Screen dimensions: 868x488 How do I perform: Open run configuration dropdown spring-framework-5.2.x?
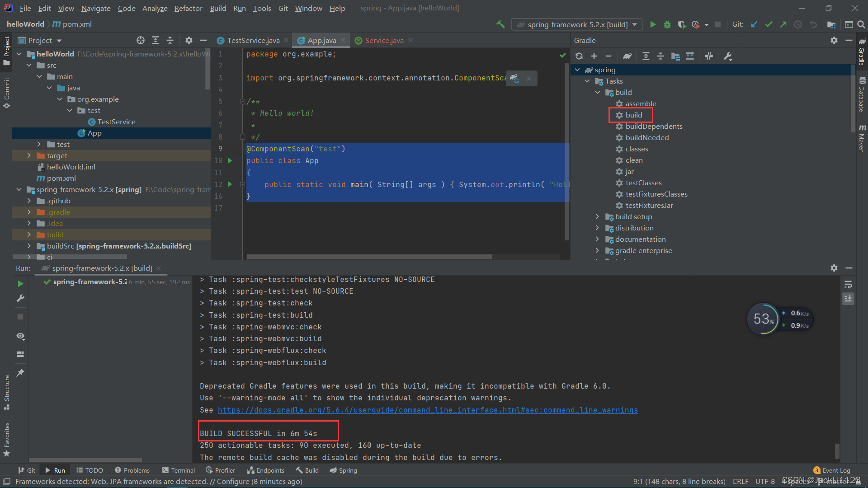pyautogui.click(x=577, y=24)
